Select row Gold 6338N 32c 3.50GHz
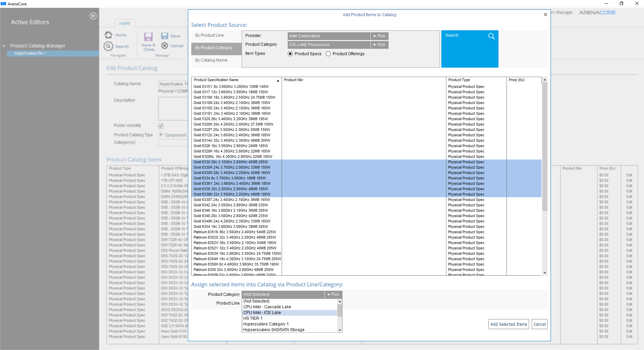Screen dimensions: 644x350 click(x=366, y=195)
